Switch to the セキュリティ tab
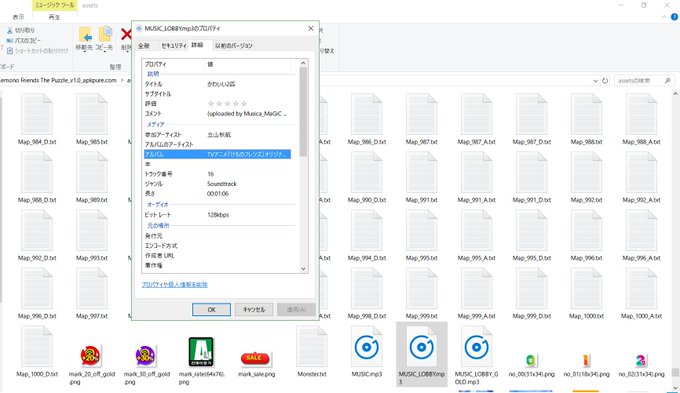This screenshot has width=680, height=393. [173, 46]
